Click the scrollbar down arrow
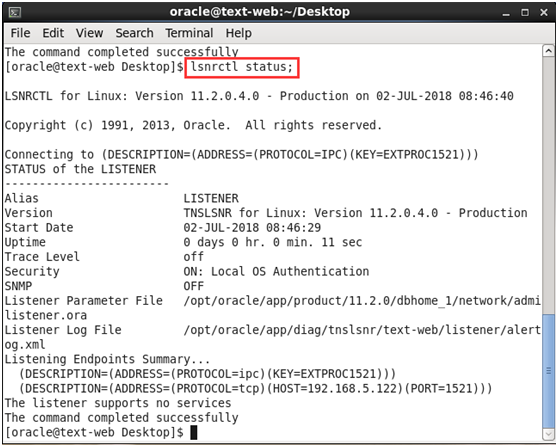 [x=548, y=435]
